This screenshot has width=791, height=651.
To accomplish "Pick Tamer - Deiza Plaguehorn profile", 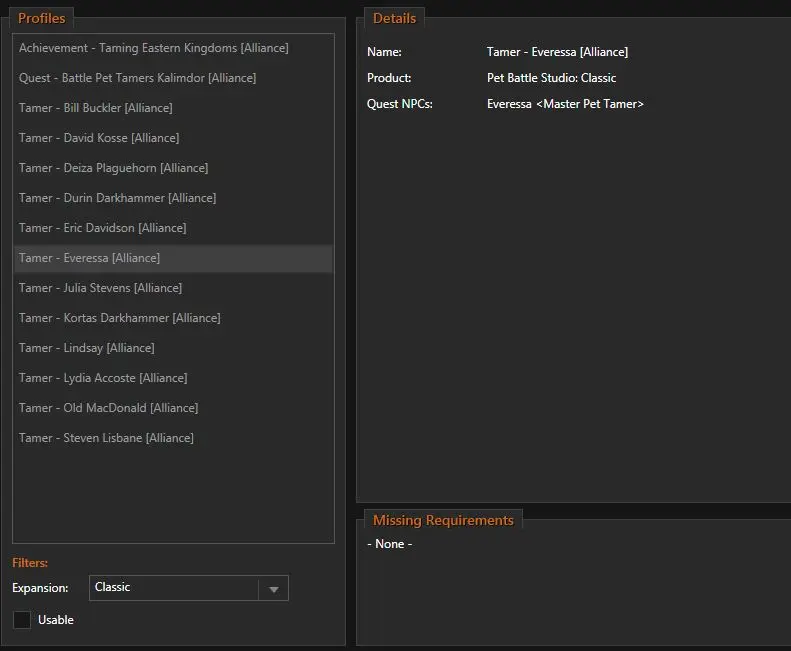I will pyautogui.click(x=173, y=168).
